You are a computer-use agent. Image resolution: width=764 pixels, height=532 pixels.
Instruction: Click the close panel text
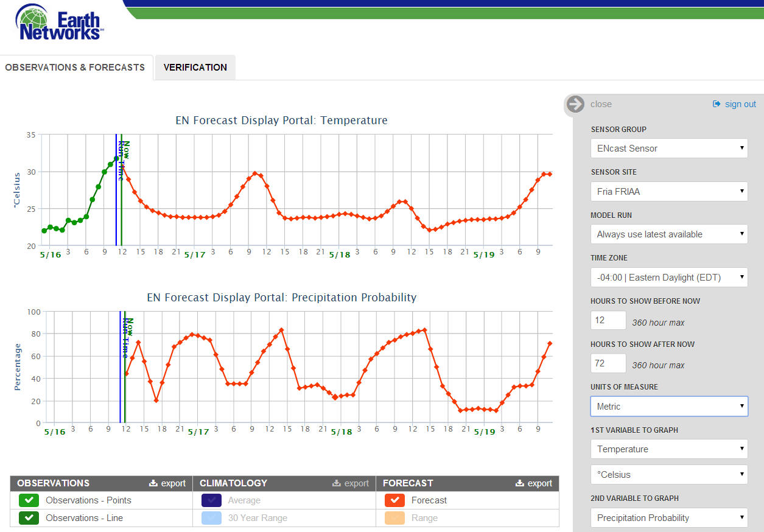[x=601, y=104]
